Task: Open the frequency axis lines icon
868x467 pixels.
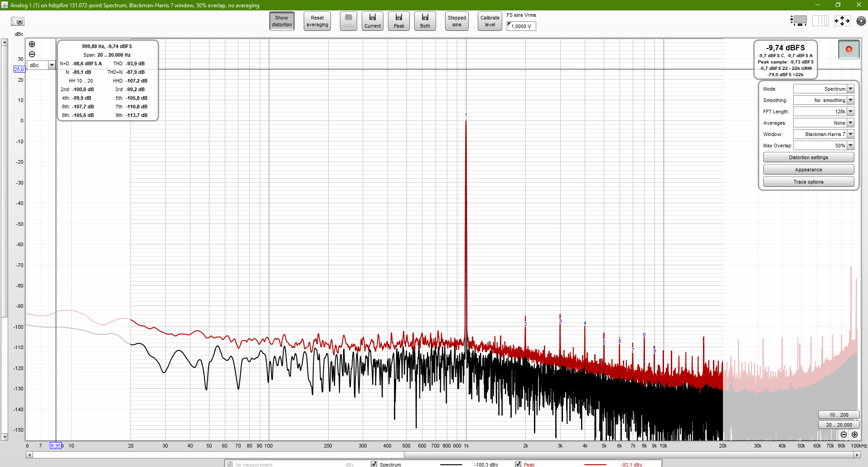Action: [x=820, y=21]
